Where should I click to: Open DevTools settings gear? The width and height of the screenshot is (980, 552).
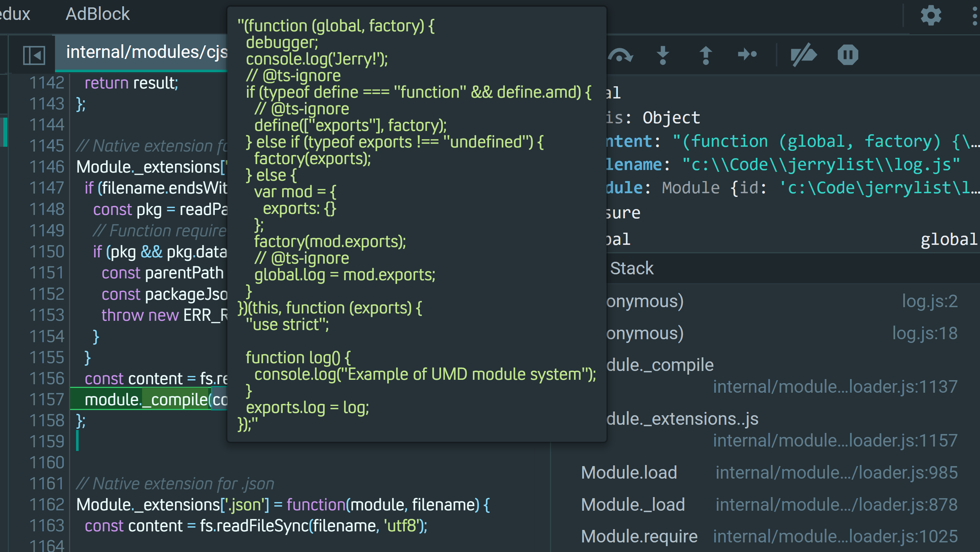tap(931, 15)
